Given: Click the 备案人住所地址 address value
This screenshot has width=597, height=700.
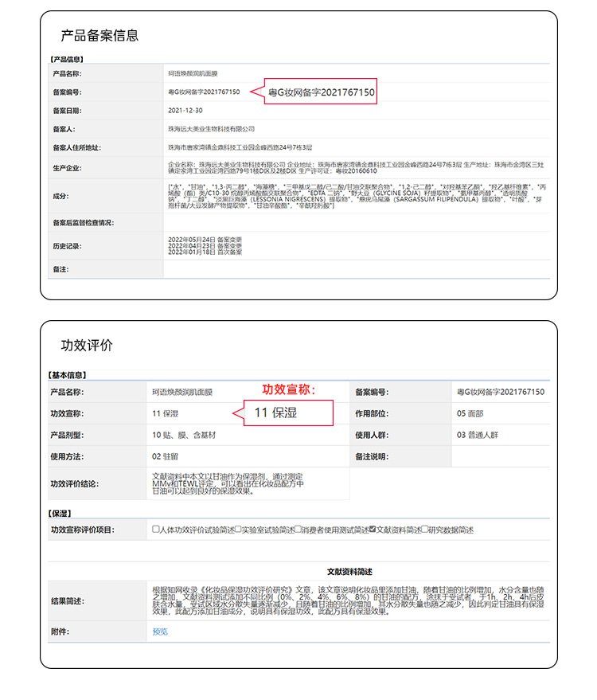Looking at the screenshot, I should pyautogui.click(x=240, y=147).
